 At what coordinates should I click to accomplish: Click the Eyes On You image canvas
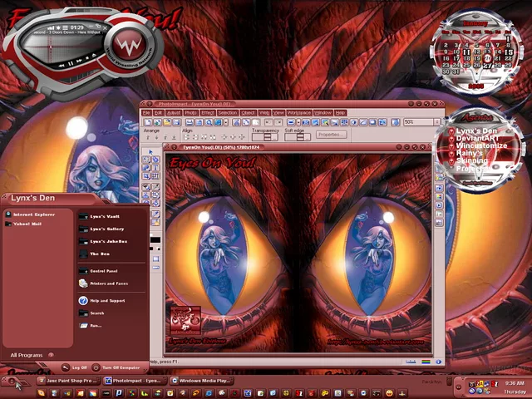point(298,253)
